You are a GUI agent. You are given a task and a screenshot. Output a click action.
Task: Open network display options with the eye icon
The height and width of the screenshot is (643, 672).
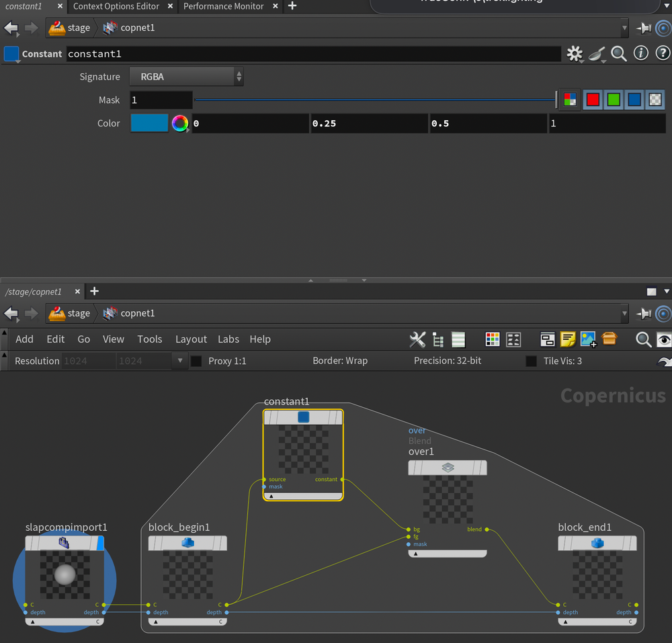coord(663,340)
